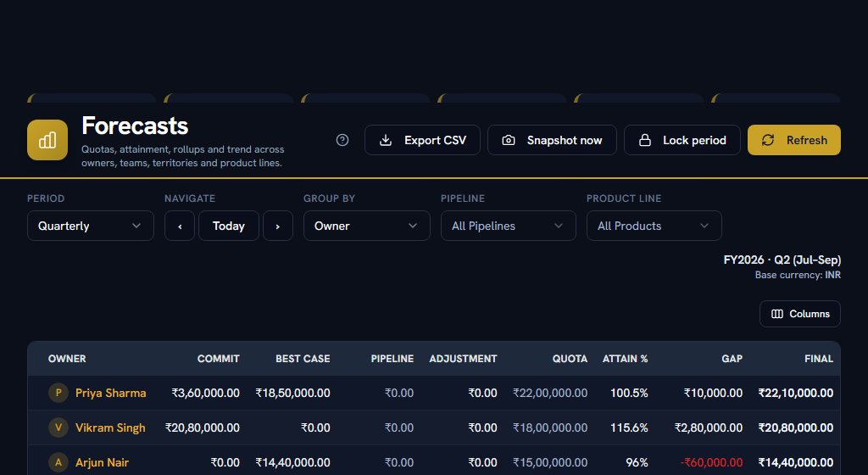
Task: Click Arjun Nair's final ₹14,40,000.00
Action: click(x=795, y=463)
